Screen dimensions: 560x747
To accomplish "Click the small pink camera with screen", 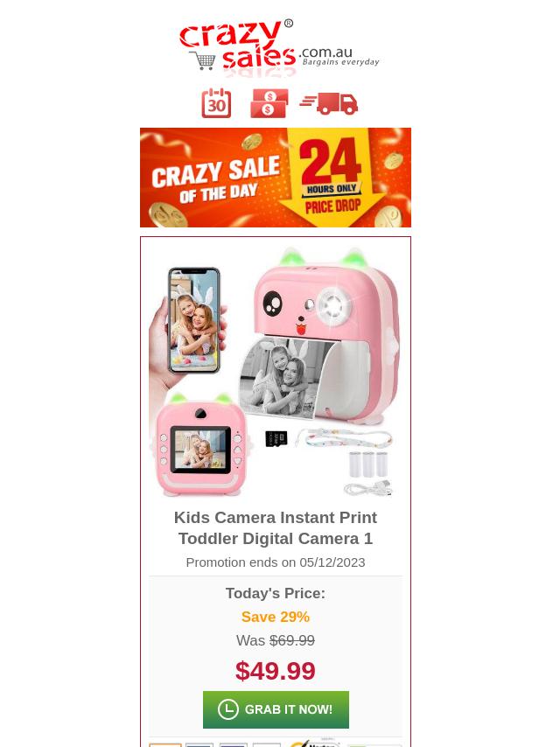I will pos(200,444).
